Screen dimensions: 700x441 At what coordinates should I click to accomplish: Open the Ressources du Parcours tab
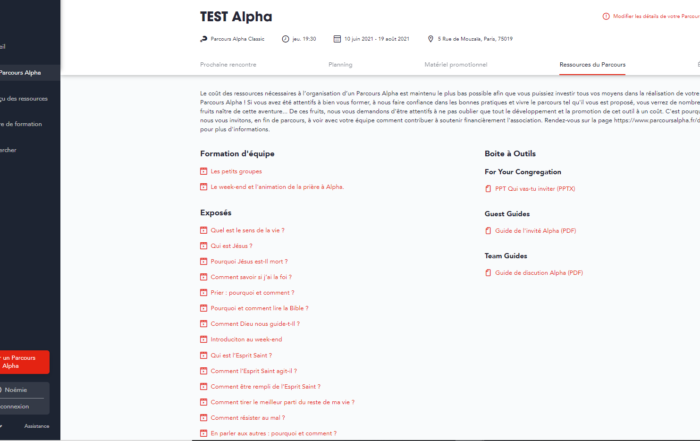(x=592, y=65)
